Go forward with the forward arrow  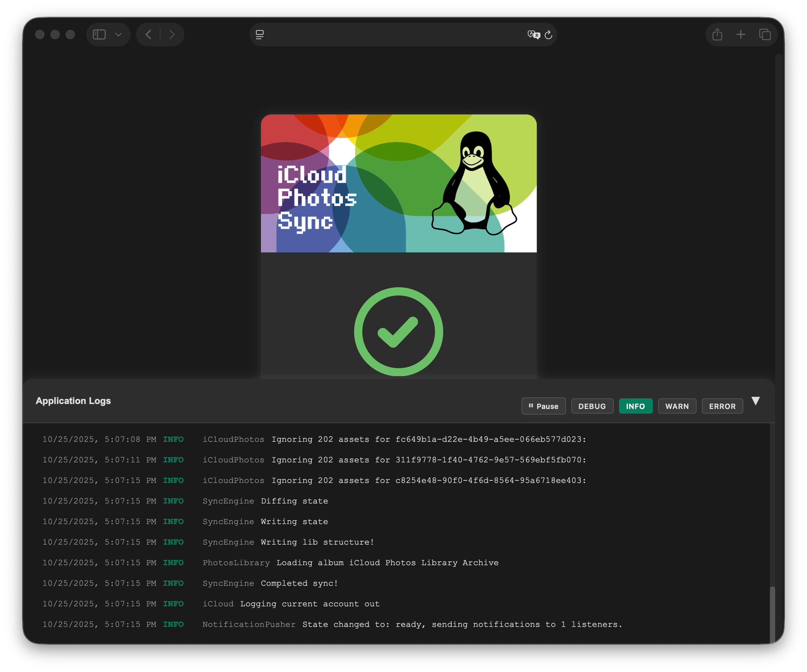pyautogui.click(x=172, y=34)
